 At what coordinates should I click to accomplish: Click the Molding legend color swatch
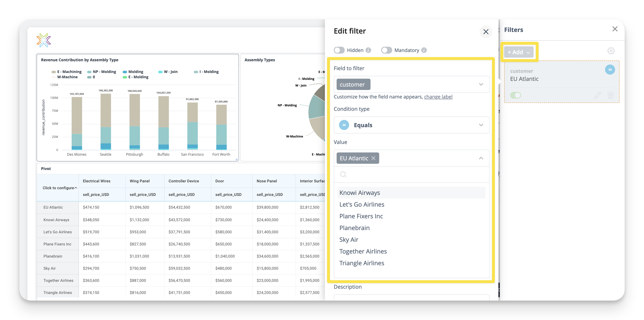tap(125, 72)
